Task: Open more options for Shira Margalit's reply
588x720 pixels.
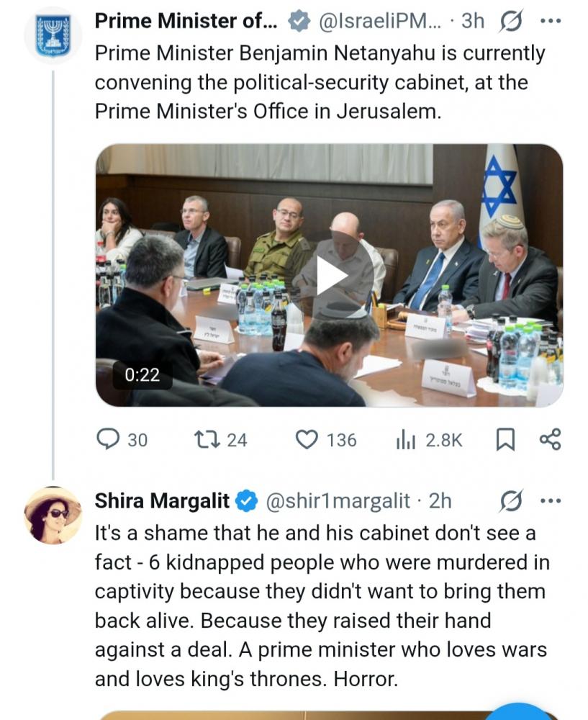Action: (550, 500)
